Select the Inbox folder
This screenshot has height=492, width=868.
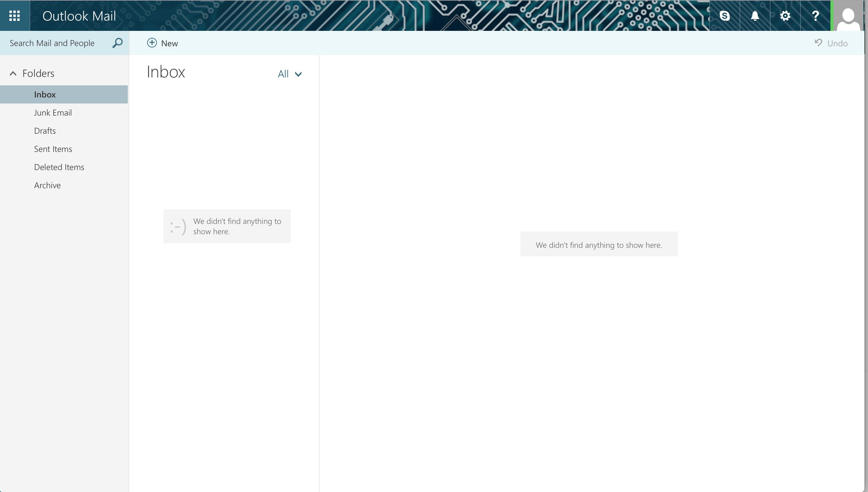64,94
